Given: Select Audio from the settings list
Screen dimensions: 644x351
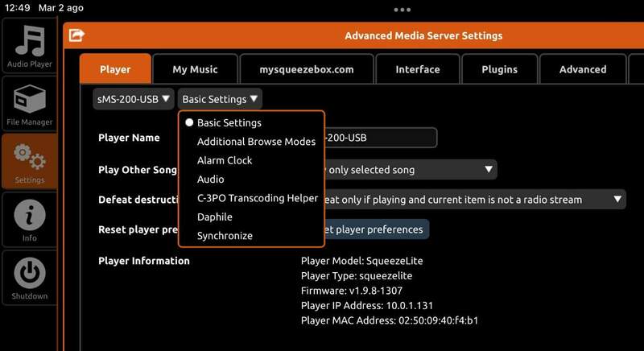Looking at the screenshot, I should [x=211, y=180].
